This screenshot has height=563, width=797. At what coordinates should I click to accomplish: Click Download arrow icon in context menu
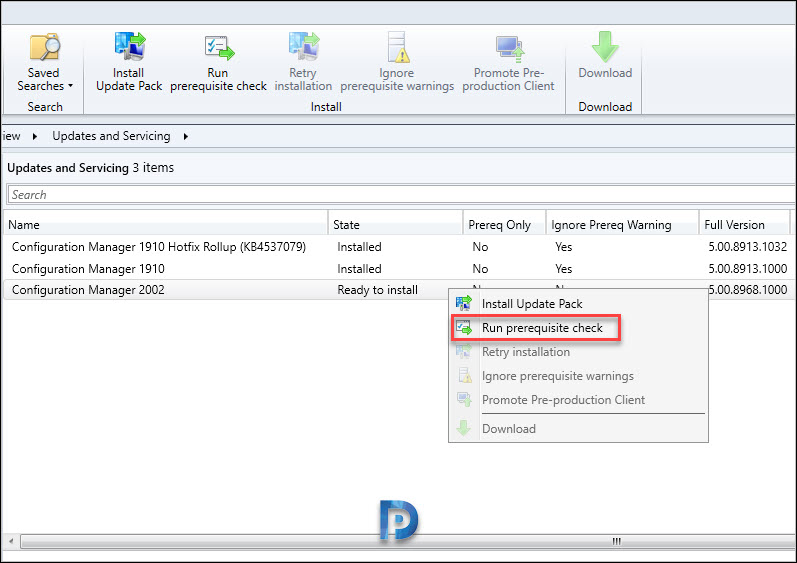point(464,428)
